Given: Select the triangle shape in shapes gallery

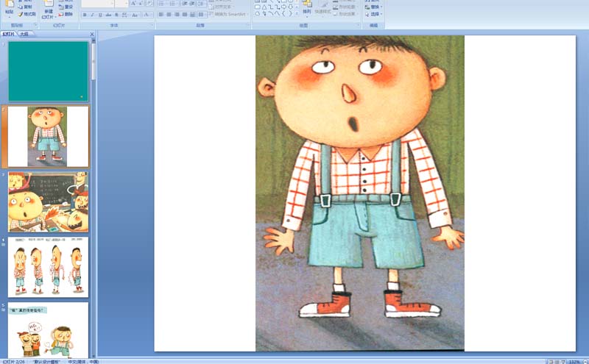Looking at the screenshot, I should pyautogui.click(x=265, y=7).
